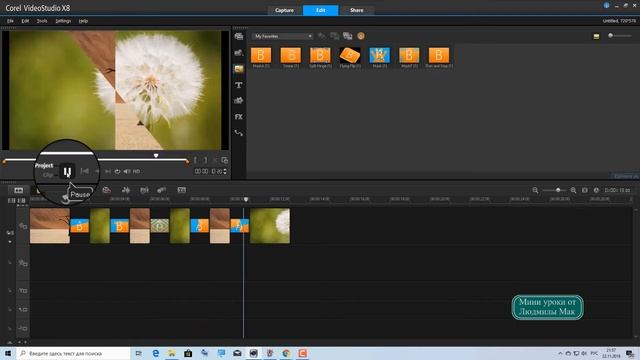
Task: Set the mark-in point in the preview
Action: [x=195, y=160]
